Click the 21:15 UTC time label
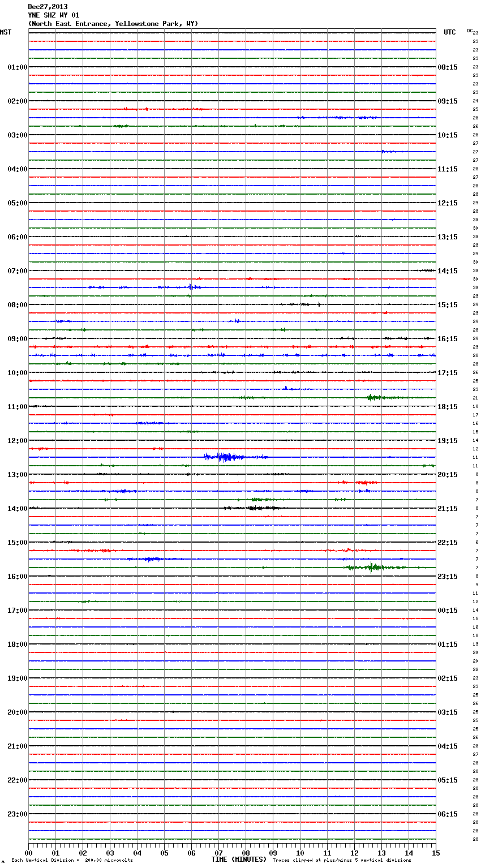Screen dimensions: 481x868 (x=448, y=509)
